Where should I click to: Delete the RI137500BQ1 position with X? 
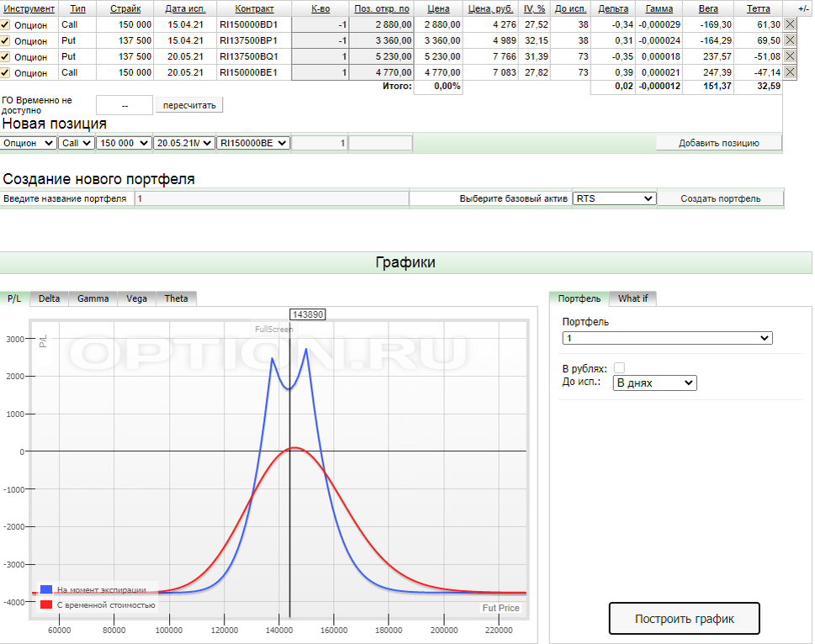click(x=790, y=56)
